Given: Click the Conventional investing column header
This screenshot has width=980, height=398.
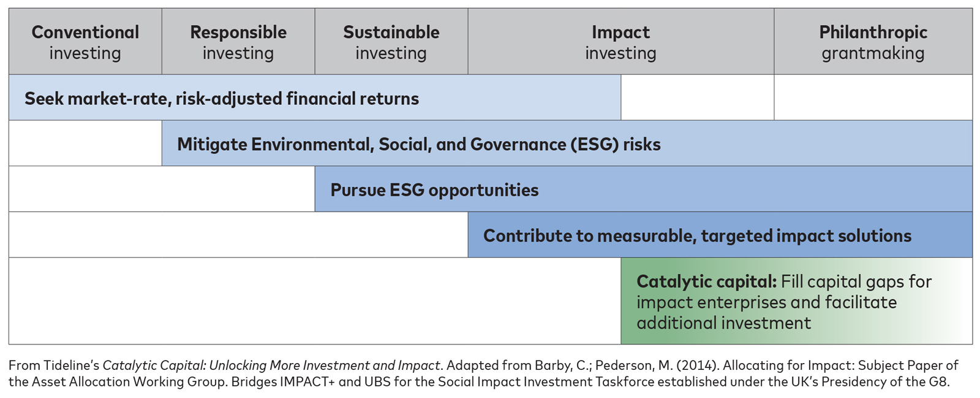Looking at the screenshot, I should pyautogui.click(x=85, y=42).
